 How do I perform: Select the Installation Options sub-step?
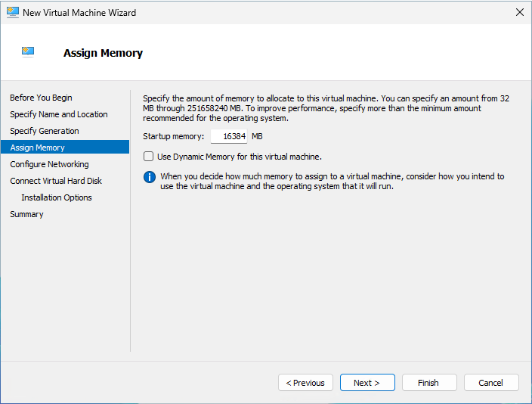pos(57,197)
